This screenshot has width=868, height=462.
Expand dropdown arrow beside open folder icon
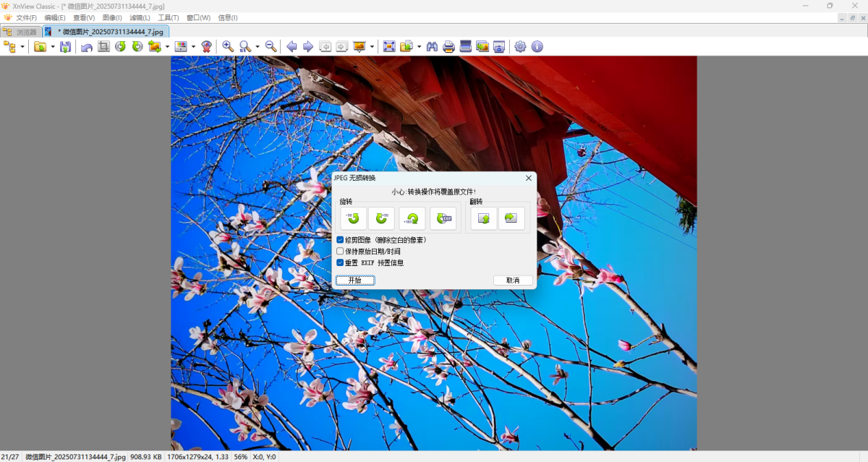[52, 47]
